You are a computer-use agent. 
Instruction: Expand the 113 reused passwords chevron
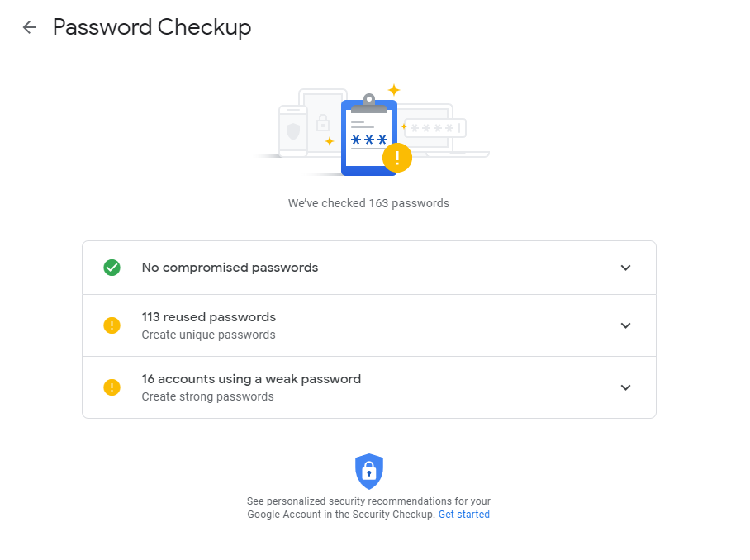[x=625, y=325]
